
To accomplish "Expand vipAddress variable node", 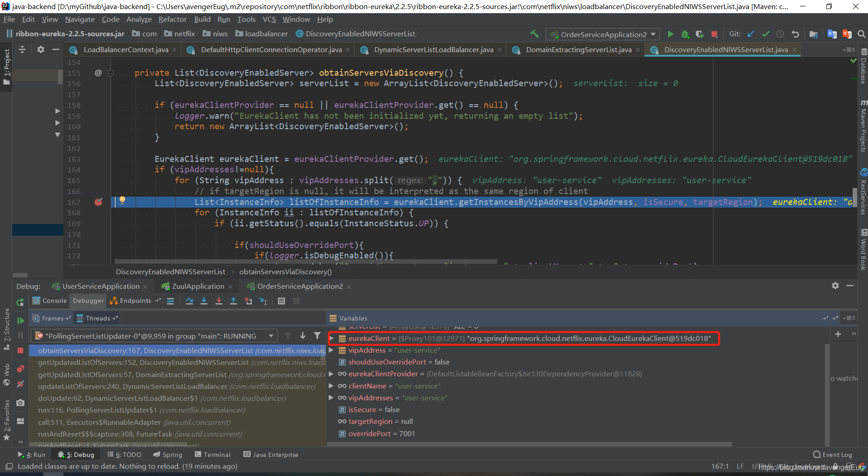I will 331,350.
